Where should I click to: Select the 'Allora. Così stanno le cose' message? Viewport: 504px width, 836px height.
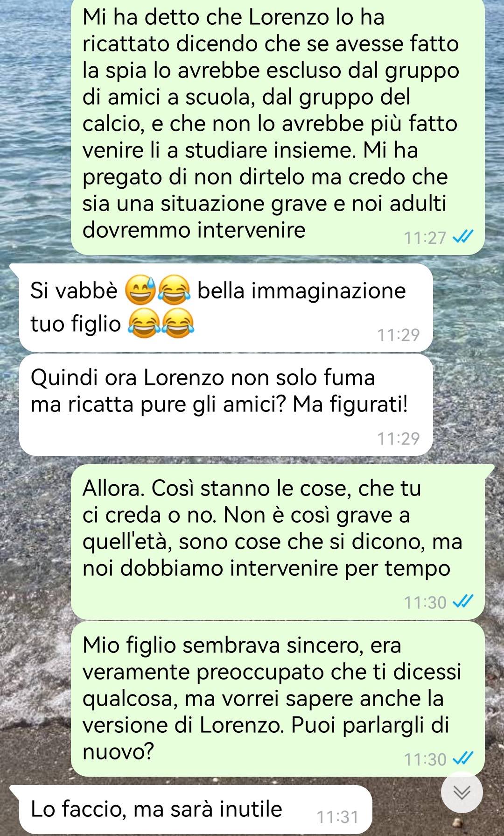coord(278,542)
